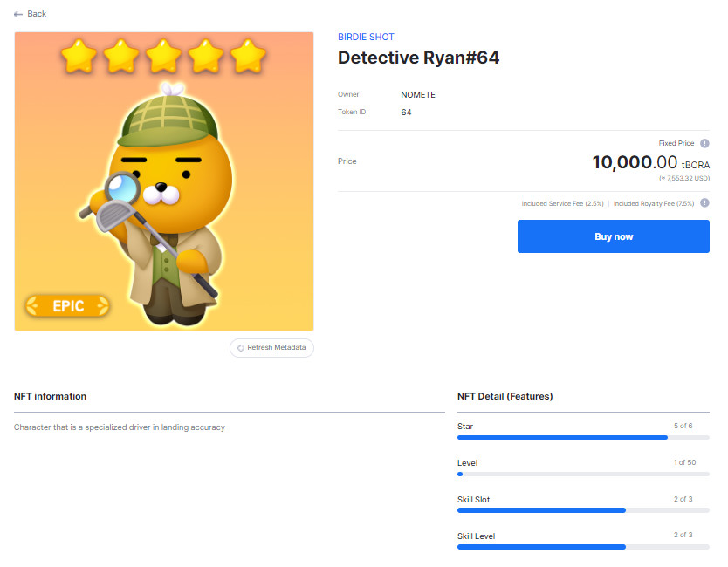Click the Star feature label
Viewport: 728px width, 567px height.
465,427
